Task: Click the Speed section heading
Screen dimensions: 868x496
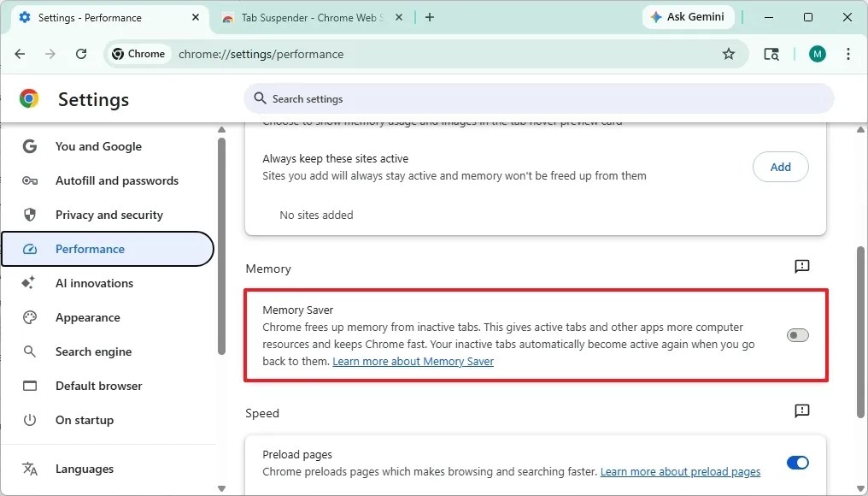Action: click(261, 413)
